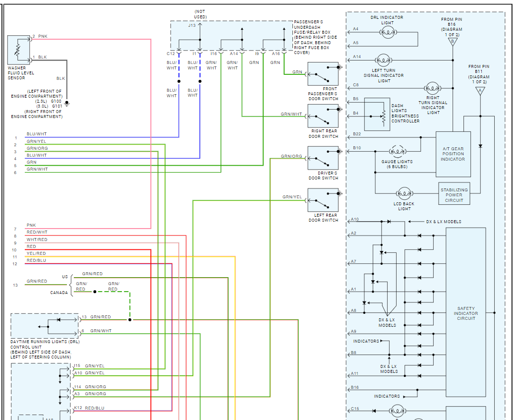This screenshot has height=420, width=517.
Task: Click the A10 GRN/YEL pin label
Action: (x=89, y=373)
